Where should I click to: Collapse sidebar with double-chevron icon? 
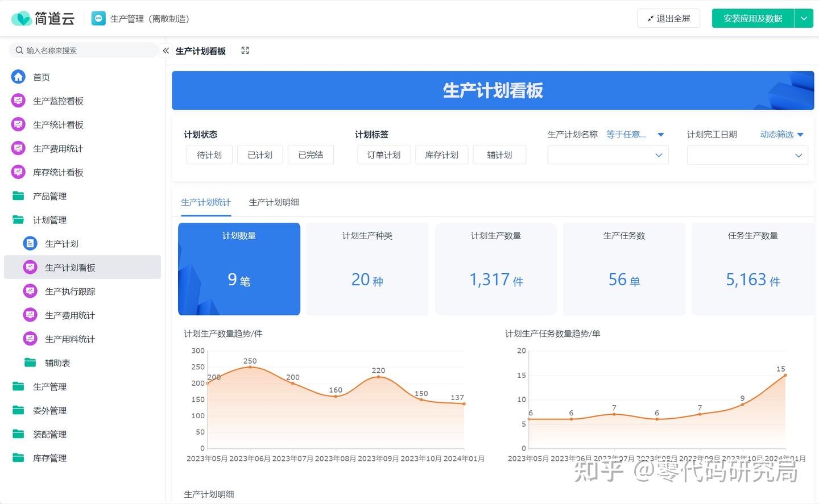166,51
